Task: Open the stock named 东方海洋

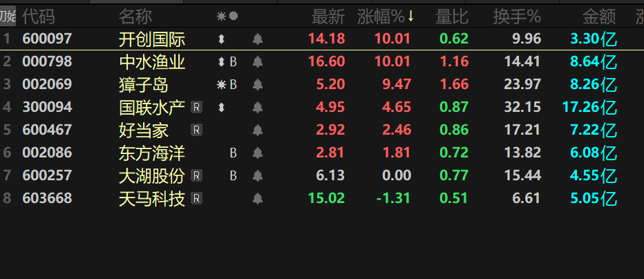Action: 152,153
